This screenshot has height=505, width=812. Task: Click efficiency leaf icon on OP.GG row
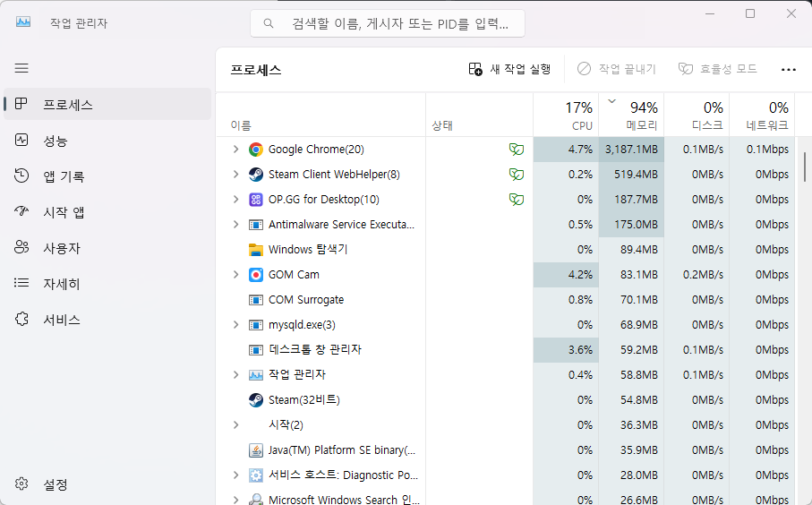coord(517,200)
